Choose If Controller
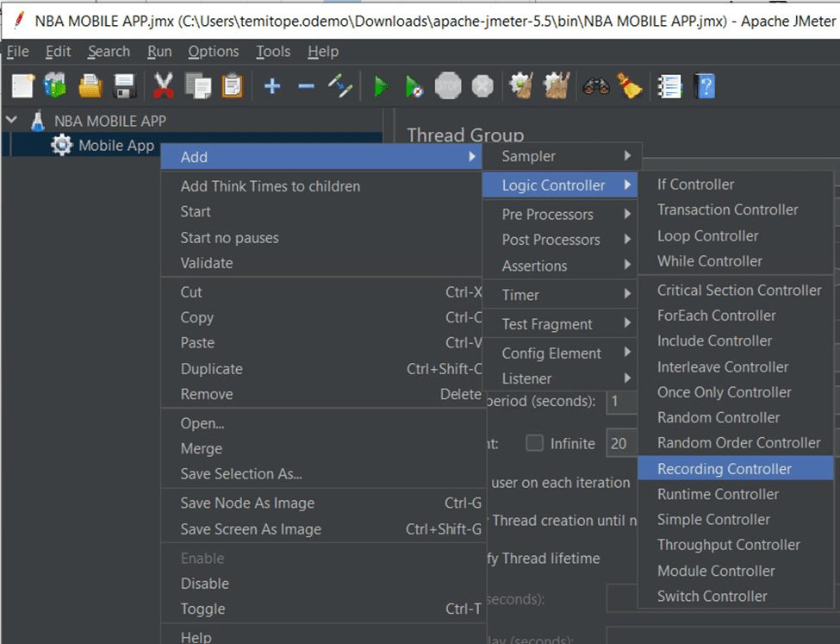This screenshot has height=644, width=840. [x=736, y=184]
